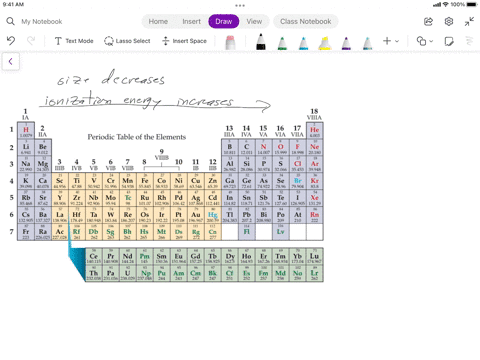Exit full screen with collapse arrows
The image size is (480, 360).
(469, 22)
